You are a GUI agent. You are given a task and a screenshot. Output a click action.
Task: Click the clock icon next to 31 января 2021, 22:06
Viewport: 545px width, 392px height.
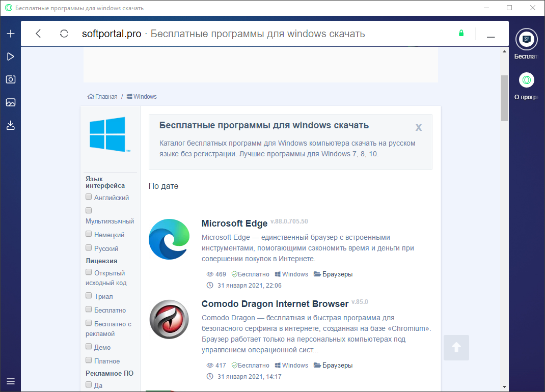[210, 285]
